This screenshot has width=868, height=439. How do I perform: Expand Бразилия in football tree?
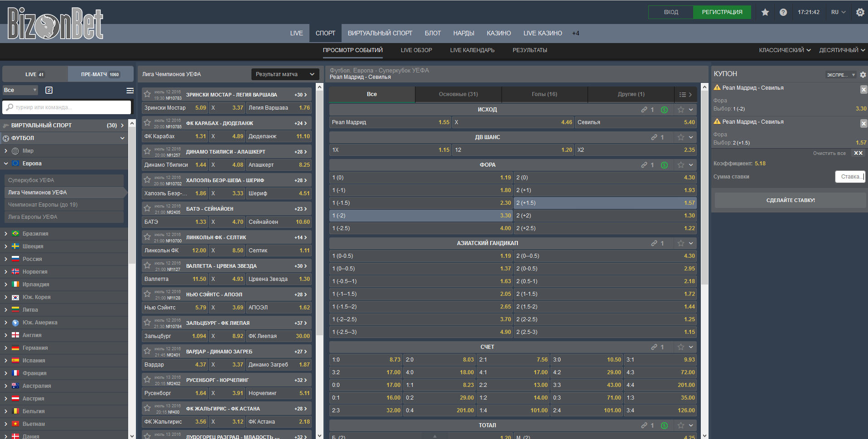tap(6, 234)
